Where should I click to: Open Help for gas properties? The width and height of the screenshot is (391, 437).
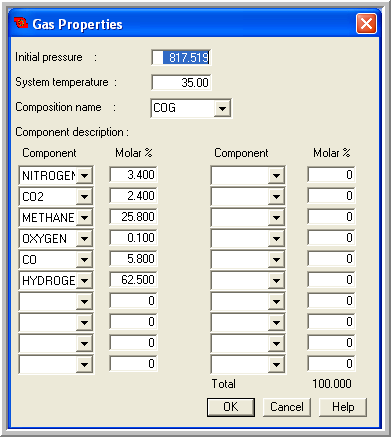[x=343, y=407]
